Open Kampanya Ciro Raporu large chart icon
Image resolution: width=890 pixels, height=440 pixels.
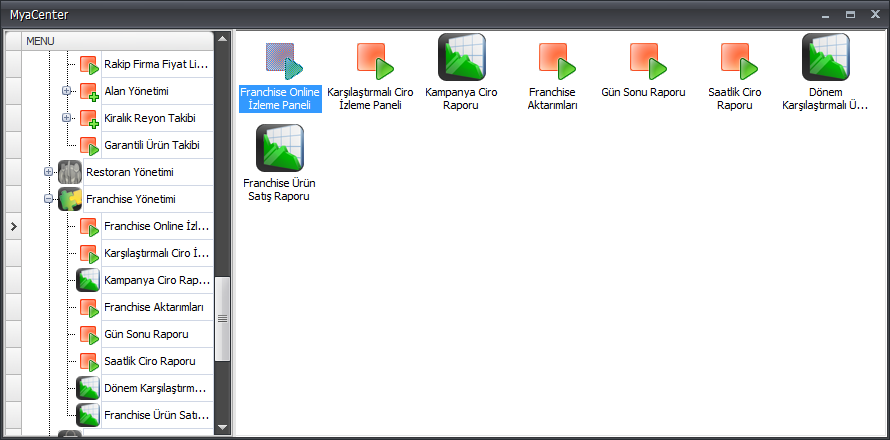click(x=461, y=57)
